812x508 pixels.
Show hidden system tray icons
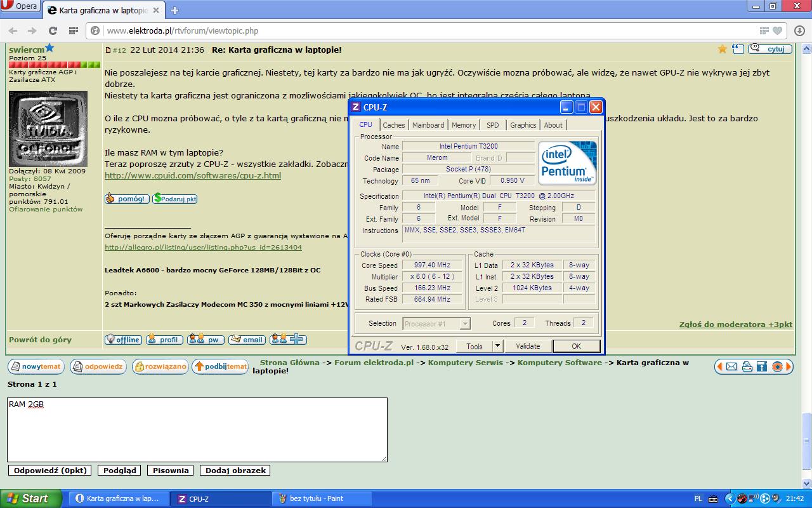tap(729, 498)
